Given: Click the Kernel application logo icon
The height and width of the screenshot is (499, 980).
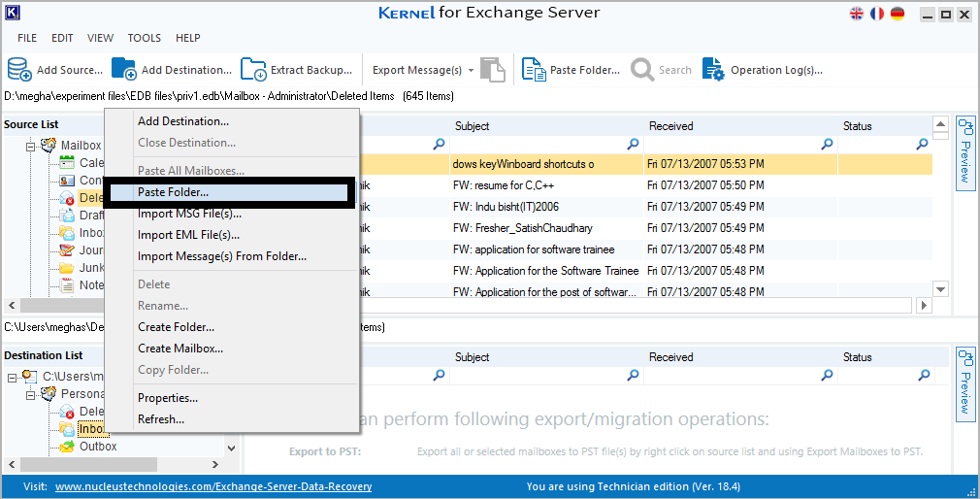Looking at the screenshot, I should coord(13,13).
